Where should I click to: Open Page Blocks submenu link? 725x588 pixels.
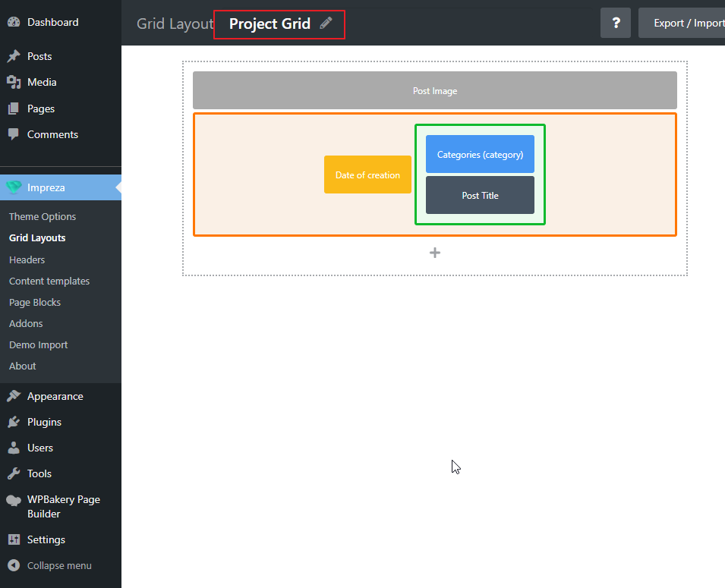(35, 302)
